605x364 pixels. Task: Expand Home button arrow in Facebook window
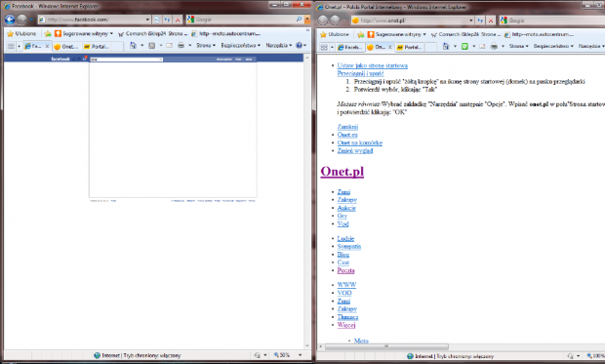click(141, 46)
